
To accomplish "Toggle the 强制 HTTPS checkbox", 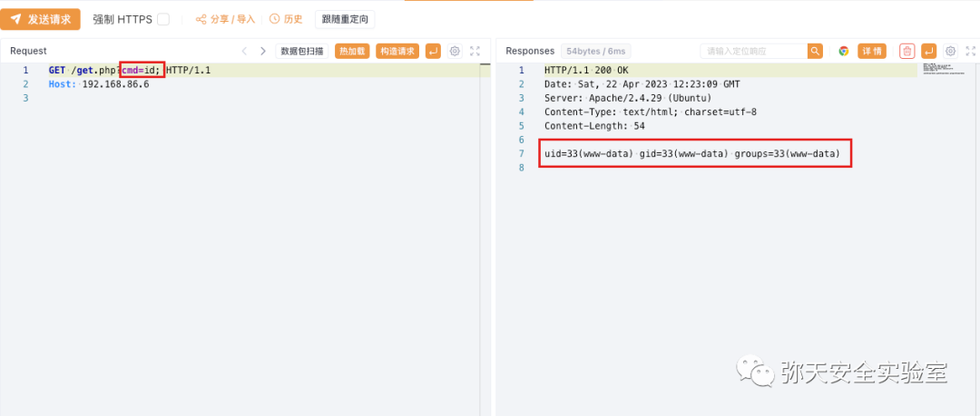I will (163, 19).
